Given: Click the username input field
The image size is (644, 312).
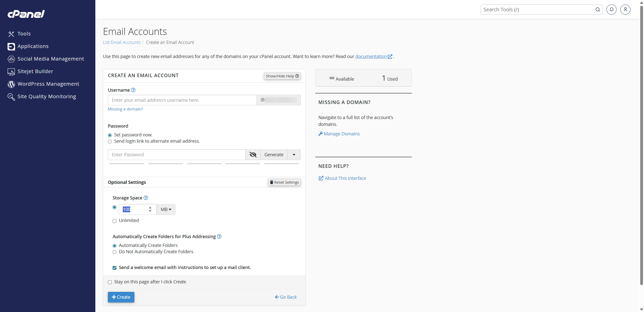Looking at the screenshot, I should (182, 100).
